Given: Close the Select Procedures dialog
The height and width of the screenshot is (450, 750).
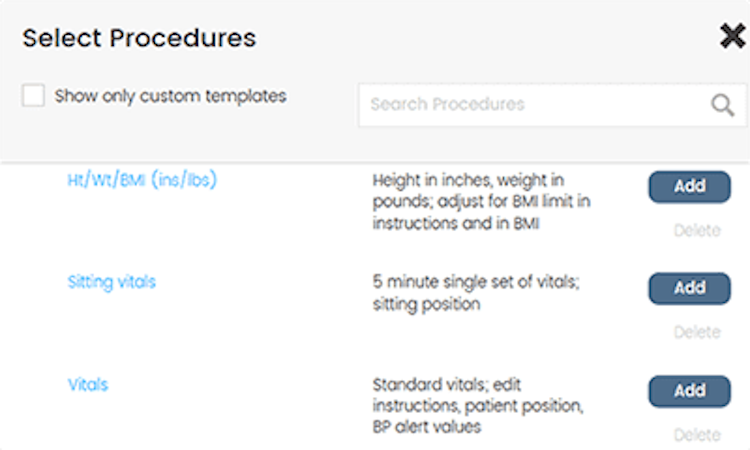Looking at the screenshot, I should [x=732, y=37].
